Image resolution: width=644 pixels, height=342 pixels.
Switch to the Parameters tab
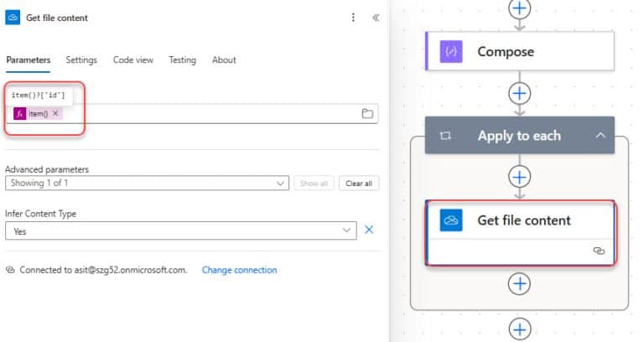pos(29,60)
